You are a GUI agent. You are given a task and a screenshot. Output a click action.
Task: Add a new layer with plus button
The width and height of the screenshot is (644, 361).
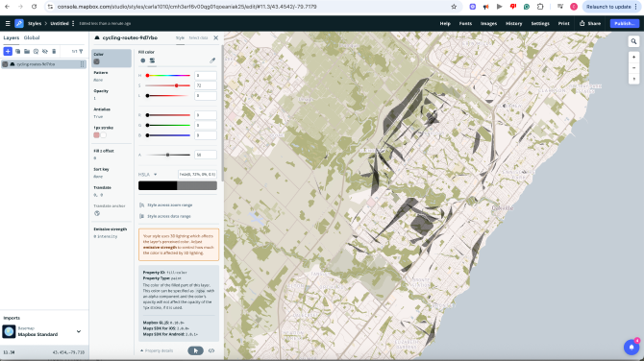(x=8, y=51)
